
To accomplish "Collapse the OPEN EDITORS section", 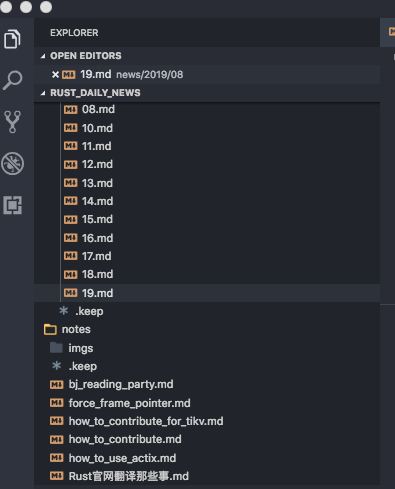I will [43, 56].
